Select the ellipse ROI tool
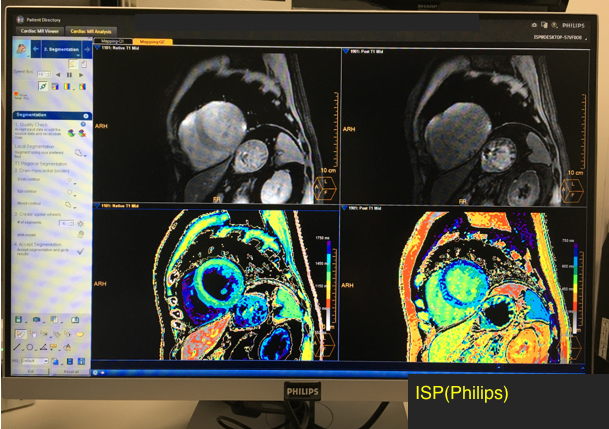The width and height of the screenshot is (609, 429). (x=31, y=346)
